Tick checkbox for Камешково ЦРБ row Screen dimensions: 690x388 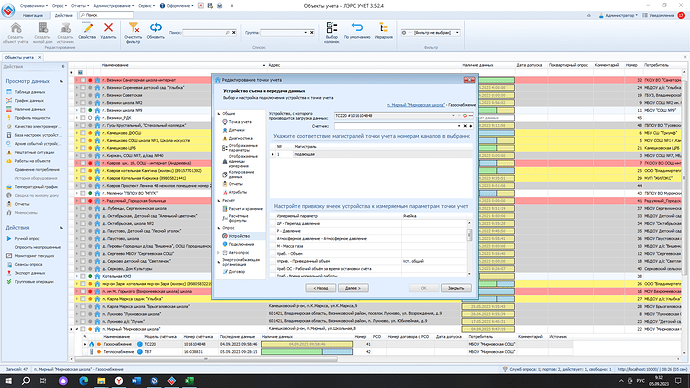click(x=83, y=148)
